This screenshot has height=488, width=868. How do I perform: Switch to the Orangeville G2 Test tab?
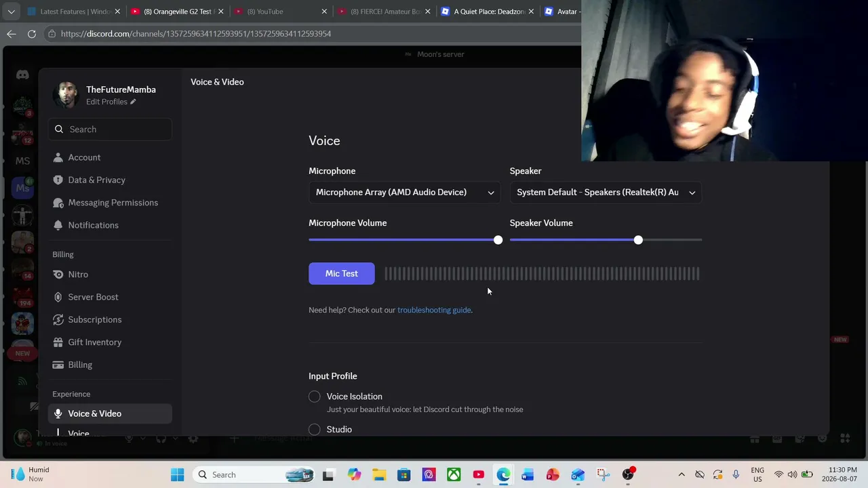(x=176, y=12)
